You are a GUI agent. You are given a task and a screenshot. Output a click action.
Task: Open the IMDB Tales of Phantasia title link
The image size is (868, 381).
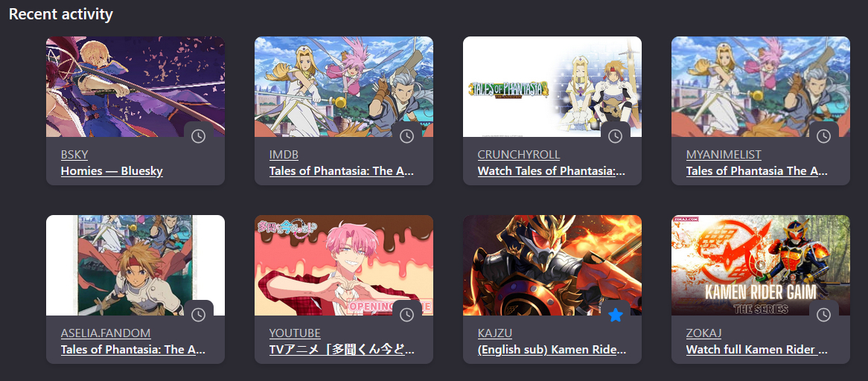[x=342, y=171]
